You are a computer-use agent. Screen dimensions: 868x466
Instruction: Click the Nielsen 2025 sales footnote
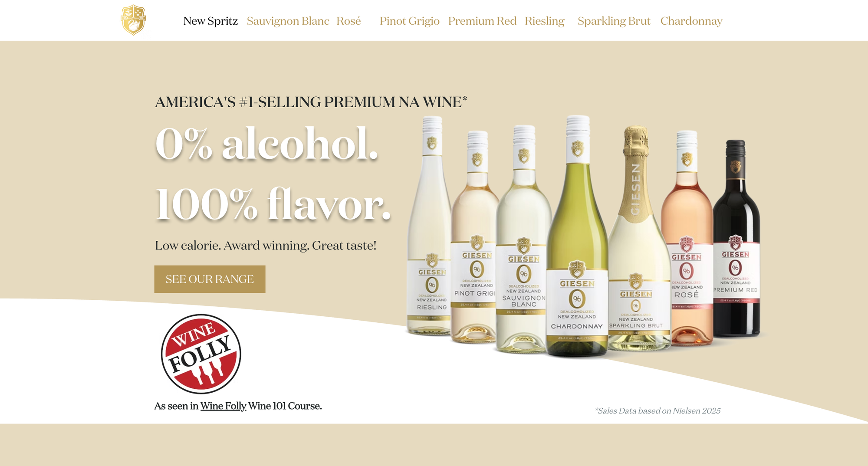point(658,411)
